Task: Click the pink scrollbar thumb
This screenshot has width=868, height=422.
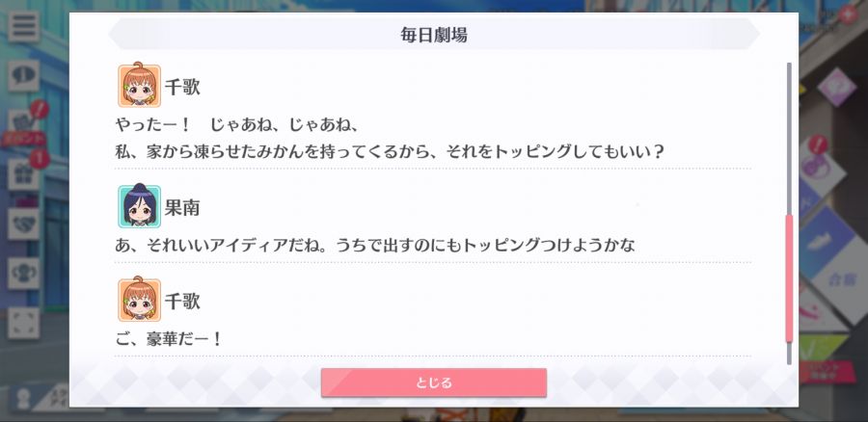Action: [789, 278]
